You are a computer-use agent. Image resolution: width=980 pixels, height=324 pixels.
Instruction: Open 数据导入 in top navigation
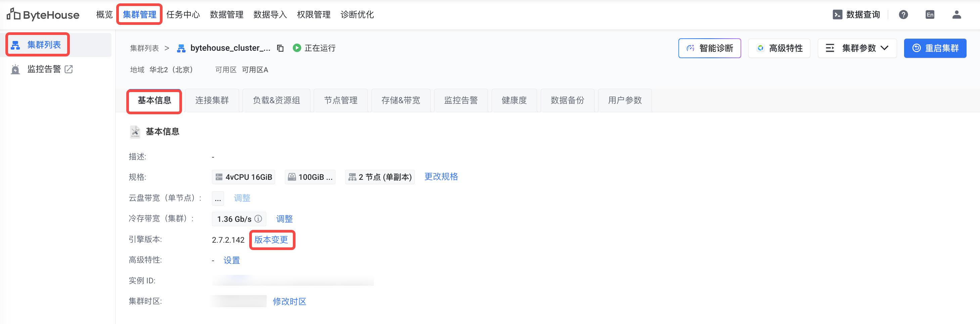270,14
